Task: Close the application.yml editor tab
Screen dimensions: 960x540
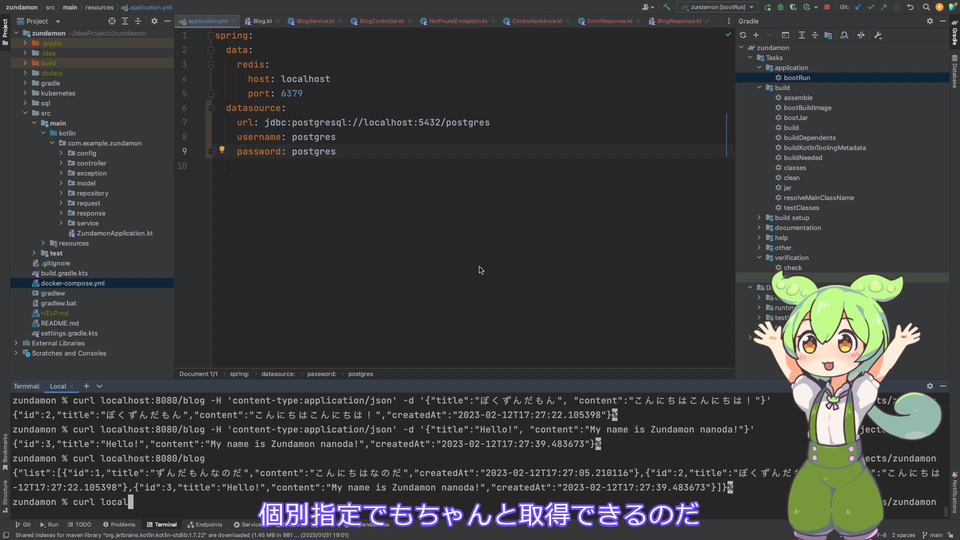Action: pyautogui.click(x=234, y=21)
